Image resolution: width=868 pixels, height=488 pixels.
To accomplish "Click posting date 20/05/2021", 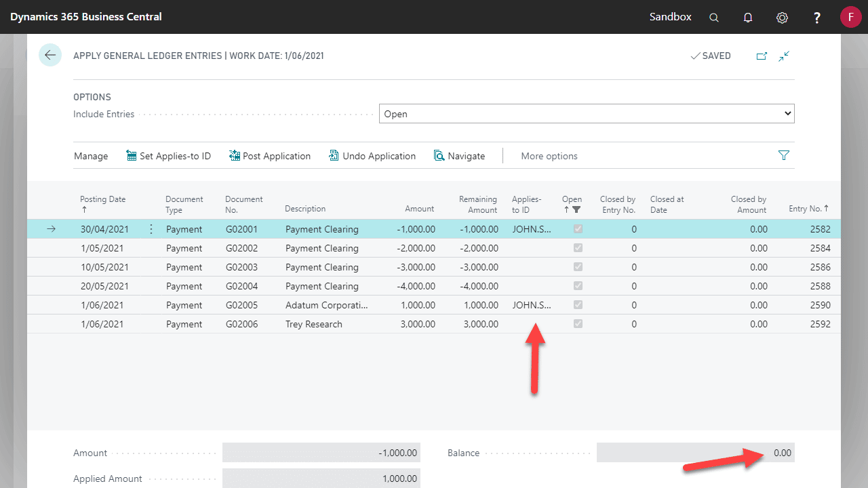I will (104, 286).
